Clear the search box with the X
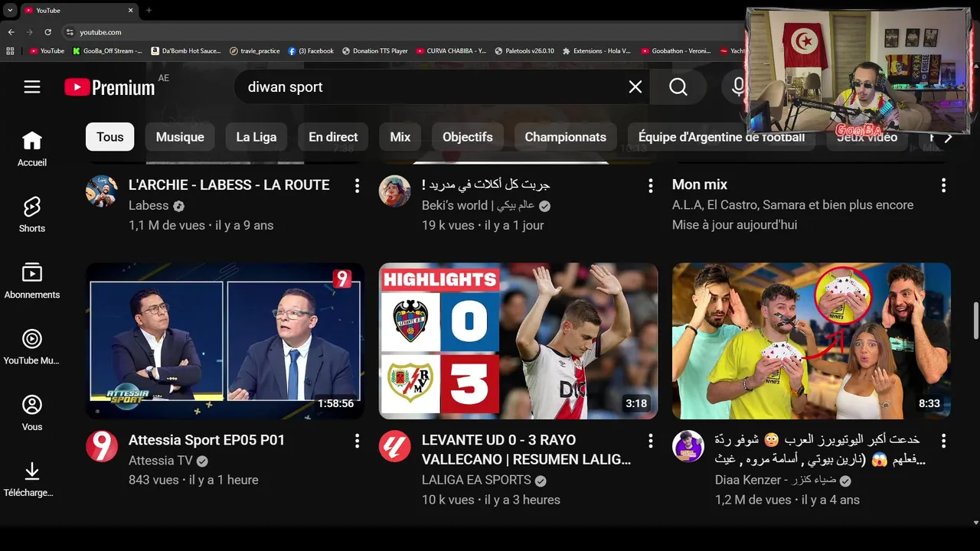 point(635,87)
